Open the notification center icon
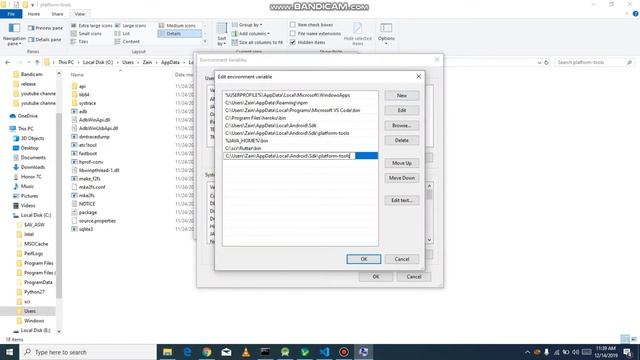The width and height of the screenshot is (640, 360). click(x=627, y=352)
